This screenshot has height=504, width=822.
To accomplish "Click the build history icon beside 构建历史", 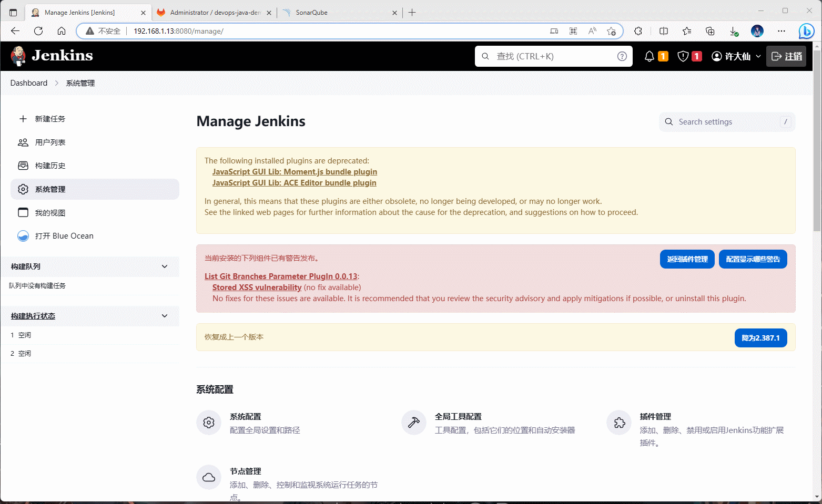I will [x=23, y=166].
